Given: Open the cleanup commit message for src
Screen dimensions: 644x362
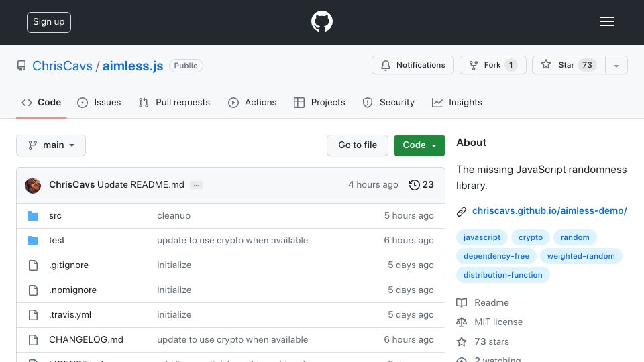Looking at the screenshot, I should point(174,215).
